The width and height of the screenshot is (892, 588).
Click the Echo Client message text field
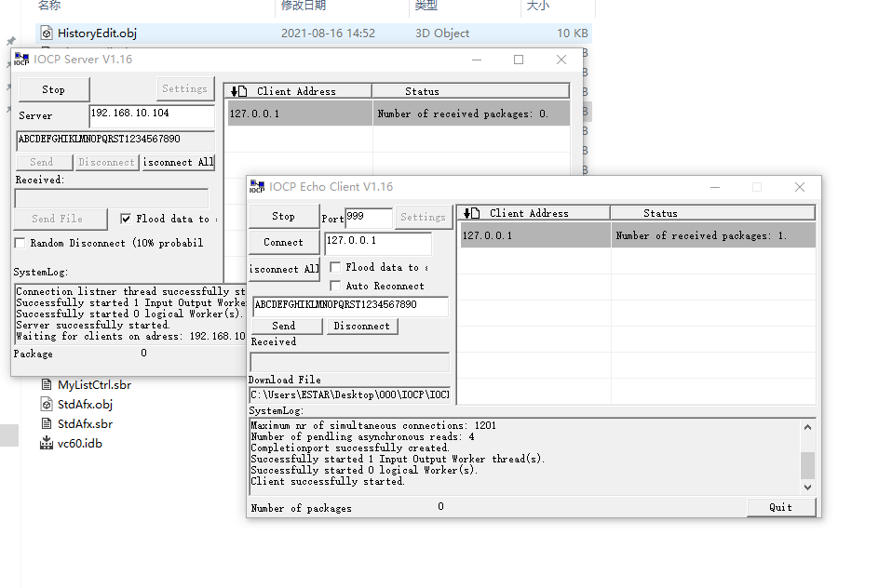point(350,306)
